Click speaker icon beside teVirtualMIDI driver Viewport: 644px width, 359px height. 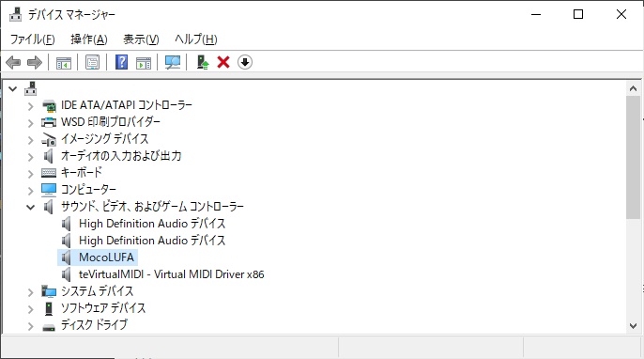tap(66, 274)
